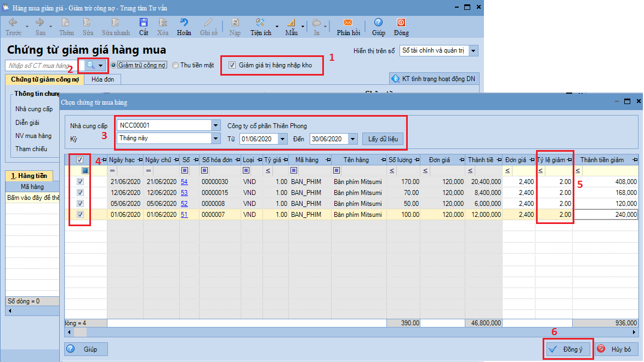Click the Ghi sổ toolbar icon
Image resolution: width=644 pixels, height=362 pixels.
point(209,22)
